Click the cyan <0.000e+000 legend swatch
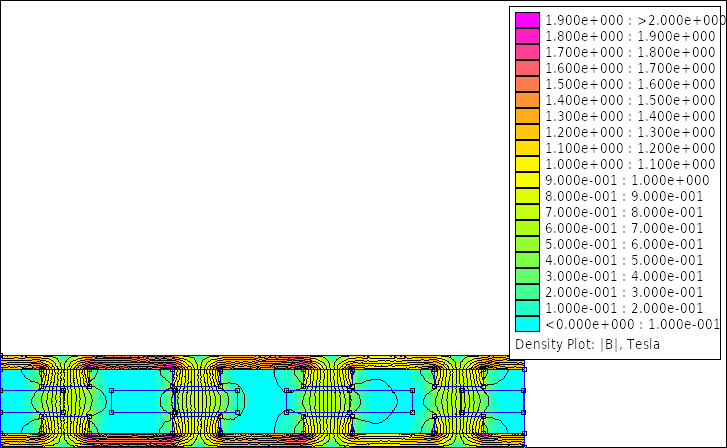 click(527, 324)
